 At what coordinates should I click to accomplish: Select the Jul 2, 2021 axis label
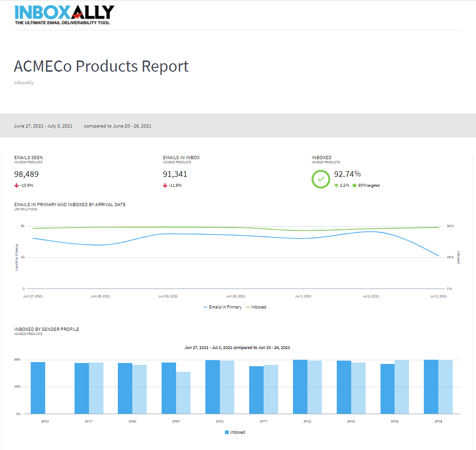(371, 296)
